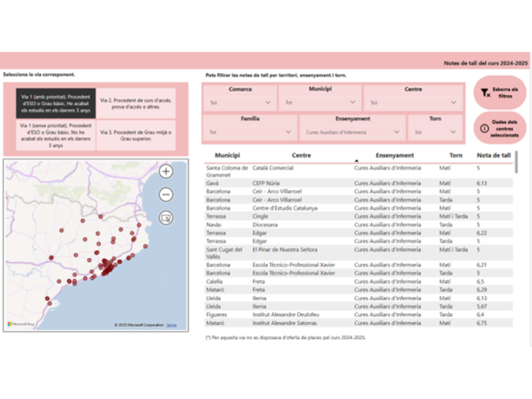Image resolution: width=532 pixels, height=399 pixels.
Task: Select Via 1 (amb prioritat) option
Action: click(56, 104)
